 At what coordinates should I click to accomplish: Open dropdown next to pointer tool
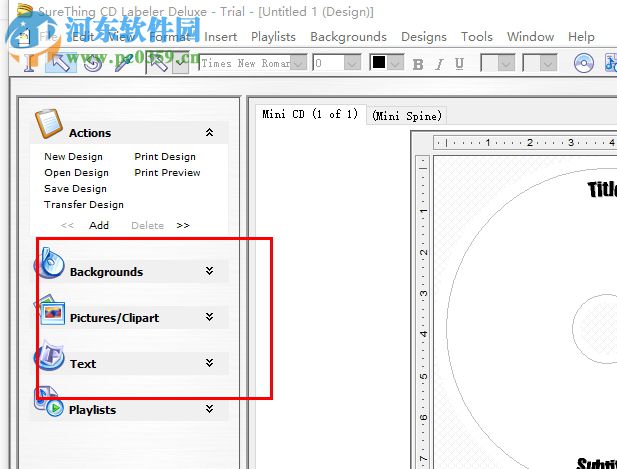(181, 63)
